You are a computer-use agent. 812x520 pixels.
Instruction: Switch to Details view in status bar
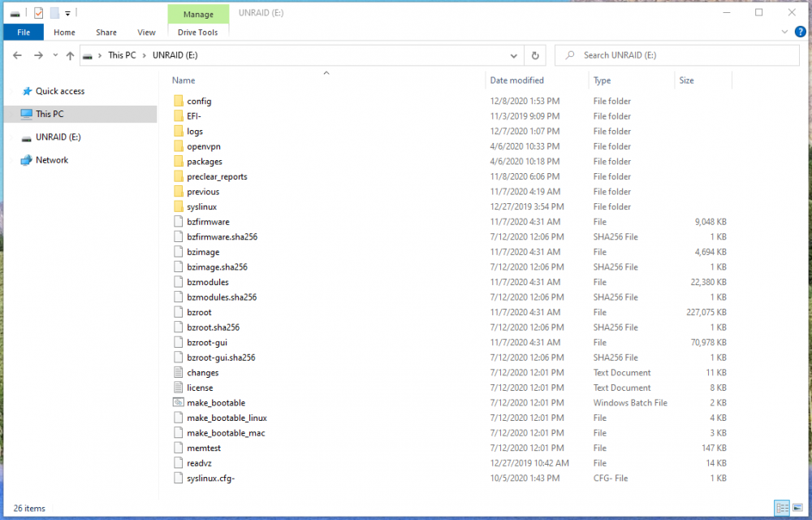click(x=782, y=508)
